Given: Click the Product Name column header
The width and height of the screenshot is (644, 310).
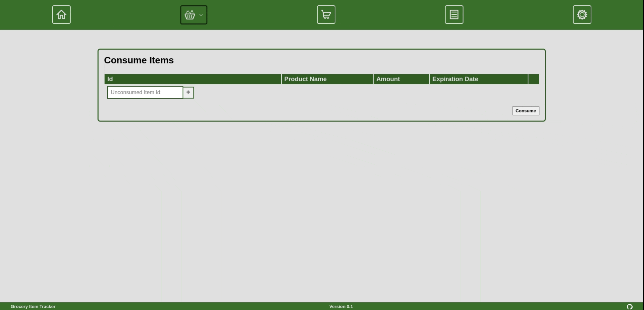Looking at the screenshot, I should (x=327, y=79).
